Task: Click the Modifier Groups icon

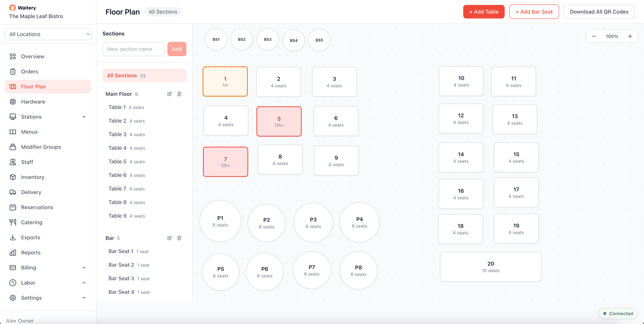Action: (13, 147)
